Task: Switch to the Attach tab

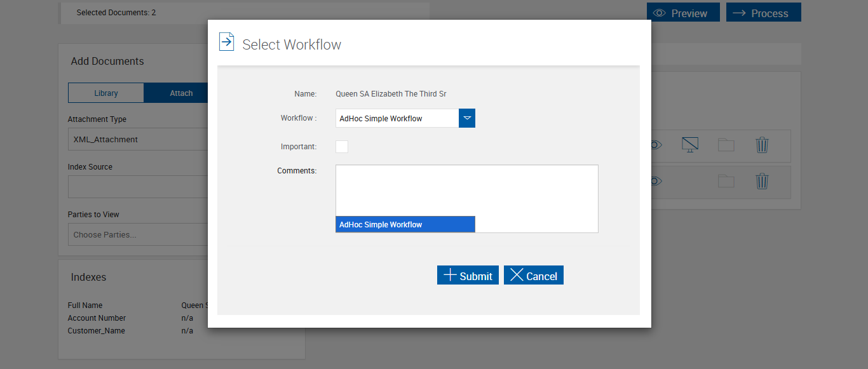Action: pos(181,93)
